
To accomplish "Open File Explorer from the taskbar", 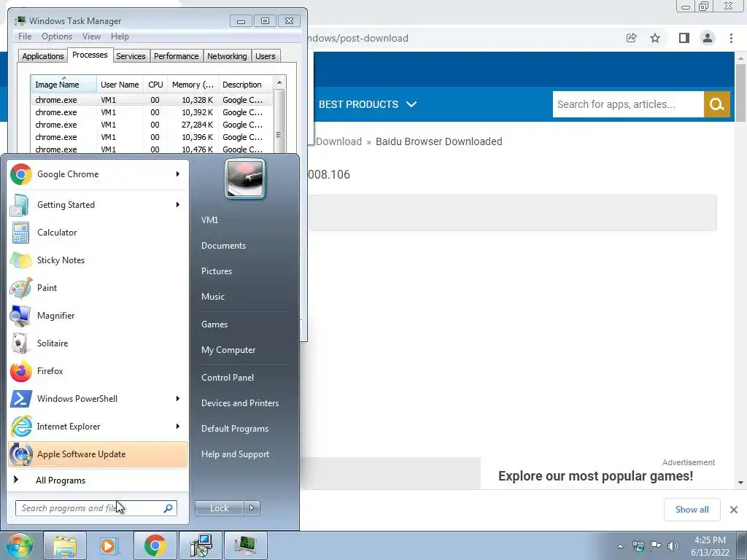I will click(x=65, y=545).
